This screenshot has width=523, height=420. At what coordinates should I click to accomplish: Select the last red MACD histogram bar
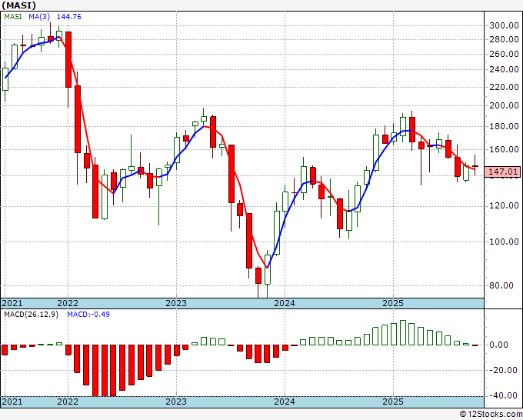(475, 345)
